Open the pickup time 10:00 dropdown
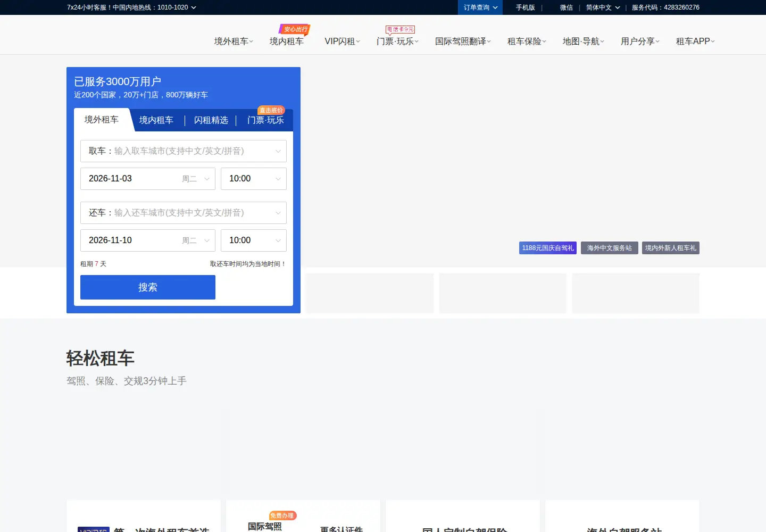Screen dimensions: 766x532 tap(254, 179)
